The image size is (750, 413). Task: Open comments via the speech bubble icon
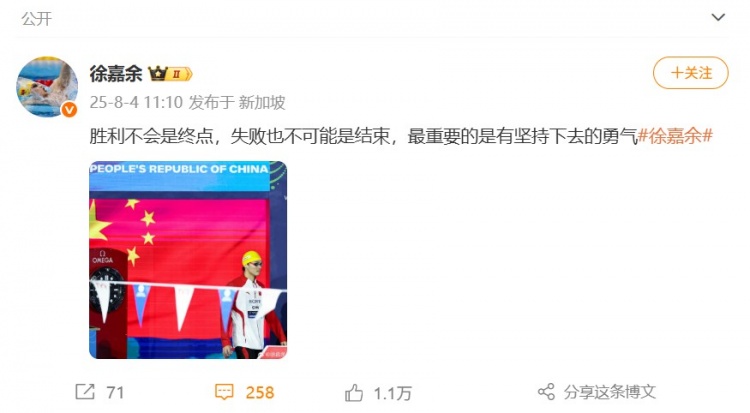click(224, 392)
